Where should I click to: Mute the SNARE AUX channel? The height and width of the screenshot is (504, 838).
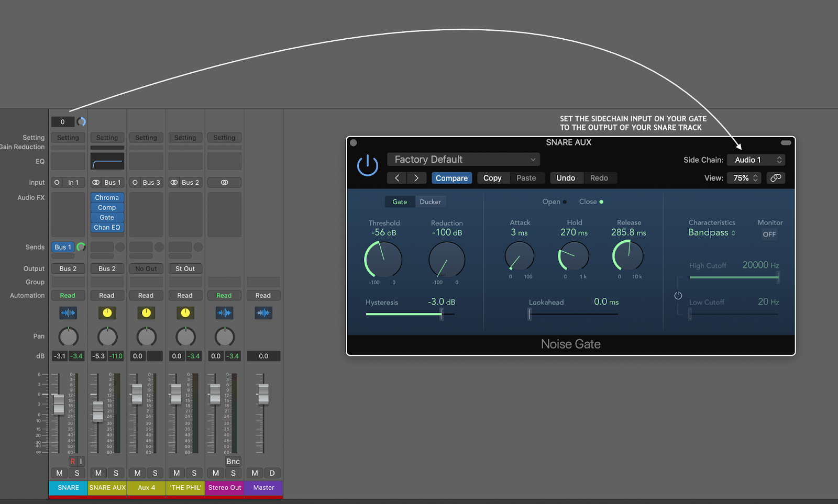(98, 473)
